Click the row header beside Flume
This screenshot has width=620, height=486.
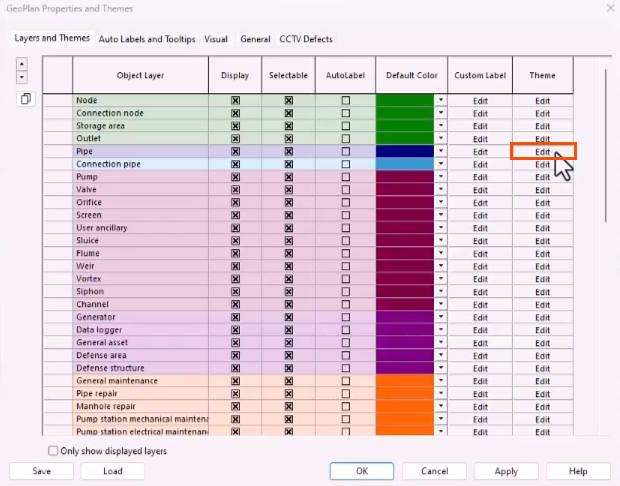[58, 253]
